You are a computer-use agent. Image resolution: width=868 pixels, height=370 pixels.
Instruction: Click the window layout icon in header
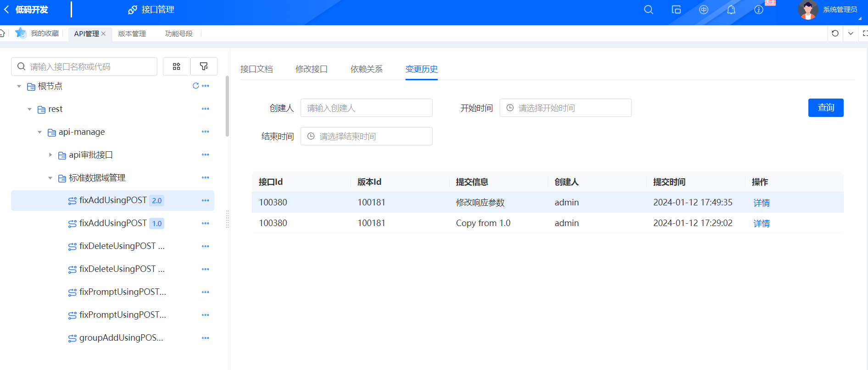(x=676, y=10)
